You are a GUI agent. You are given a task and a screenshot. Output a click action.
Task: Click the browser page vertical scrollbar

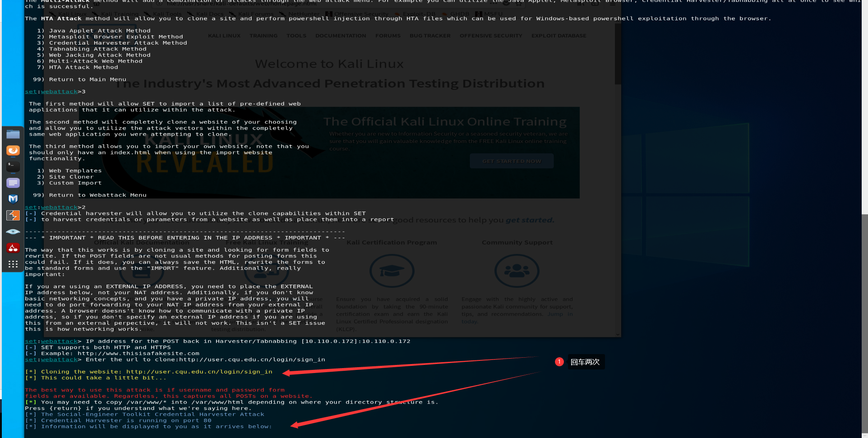(x=618, y=54)
